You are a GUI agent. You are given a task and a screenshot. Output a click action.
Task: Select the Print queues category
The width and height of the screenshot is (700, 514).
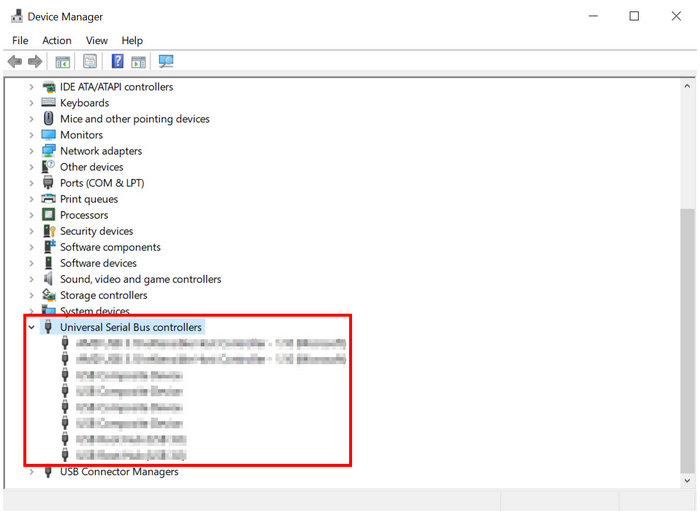[x=88, y=199]
